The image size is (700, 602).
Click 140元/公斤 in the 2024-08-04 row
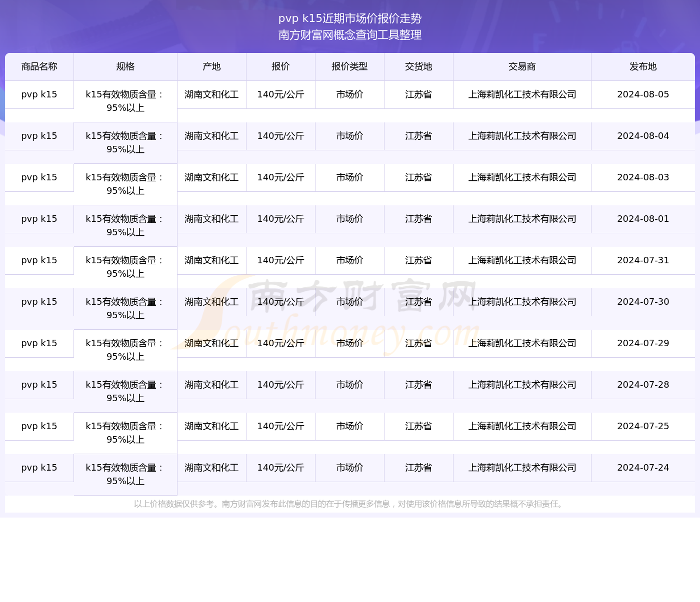point(280,136)
